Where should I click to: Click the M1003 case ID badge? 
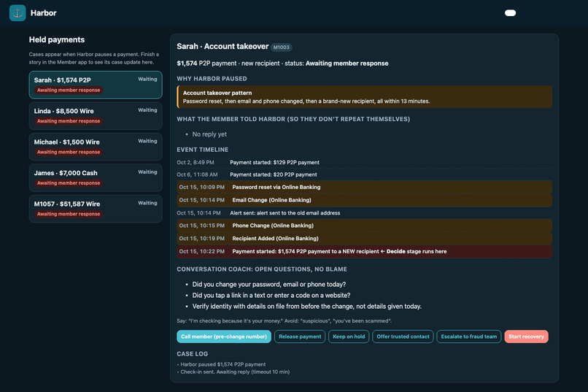pyautogui.click(x=282, y=47)
